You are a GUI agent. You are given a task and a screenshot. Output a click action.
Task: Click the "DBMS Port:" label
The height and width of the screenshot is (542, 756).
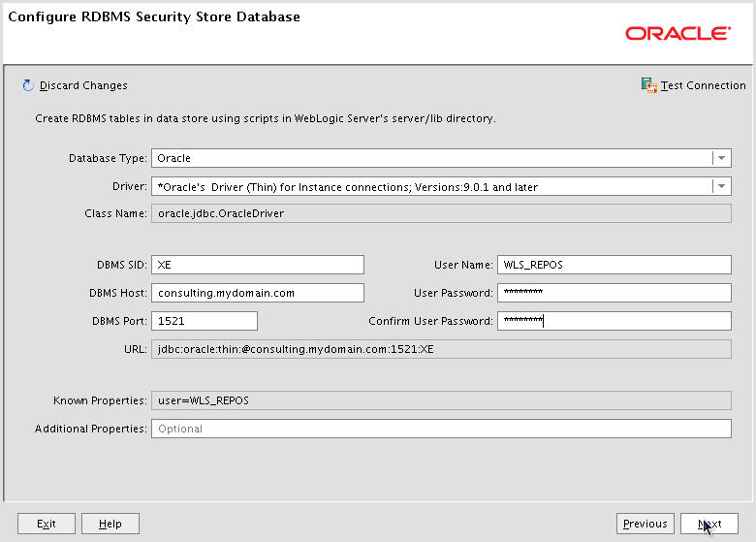click(x=119, y=321)
